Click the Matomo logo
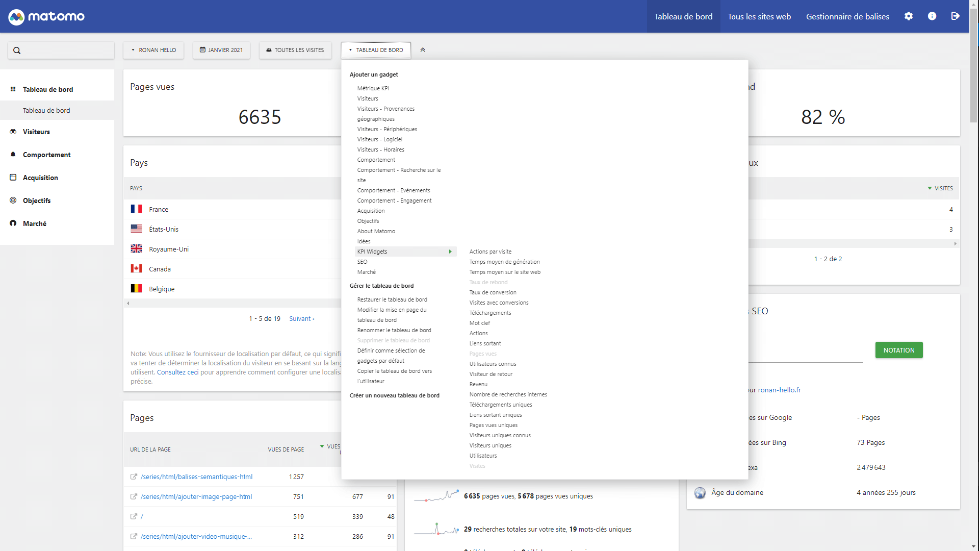Image resolution: width=980 pixels, height=551 pixels. tap(46, 16)
